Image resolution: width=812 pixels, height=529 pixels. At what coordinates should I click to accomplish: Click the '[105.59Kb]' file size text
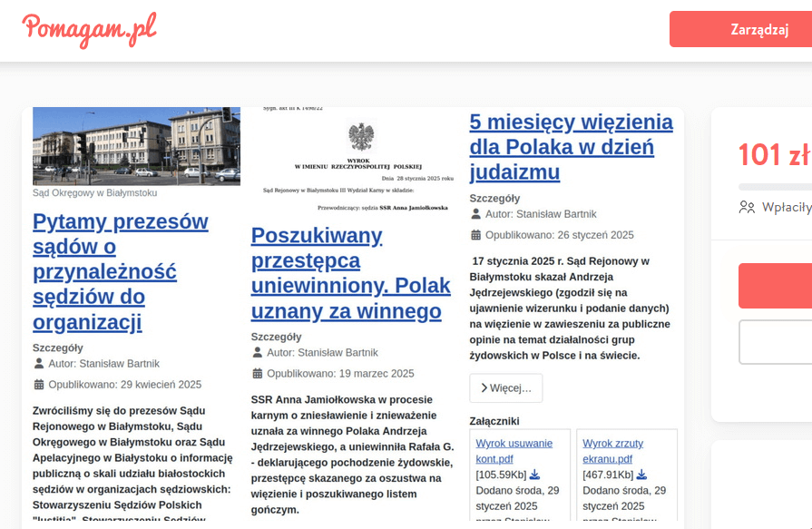(x=501, y=475)
